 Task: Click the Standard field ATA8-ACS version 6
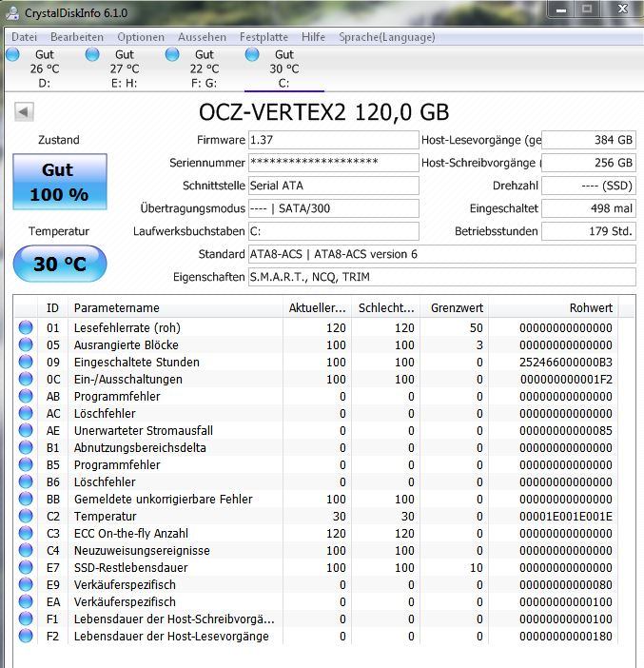point(442,254)
